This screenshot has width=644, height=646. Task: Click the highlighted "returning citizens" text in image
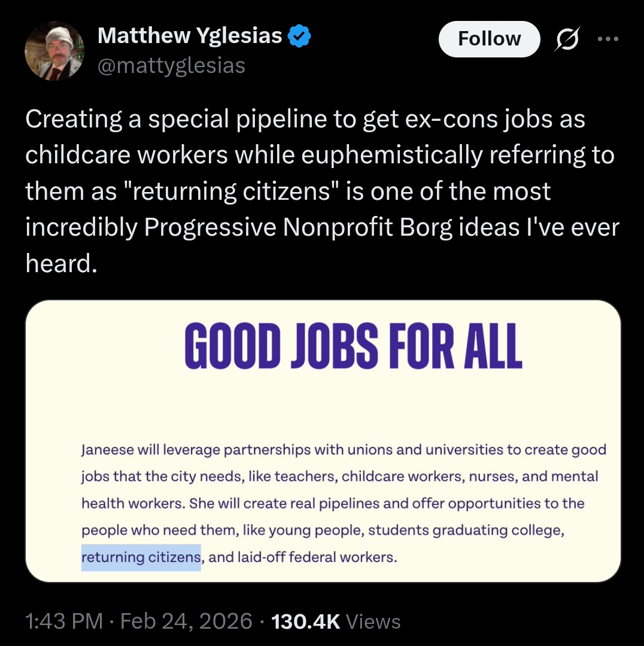click(x=141, y=557)
